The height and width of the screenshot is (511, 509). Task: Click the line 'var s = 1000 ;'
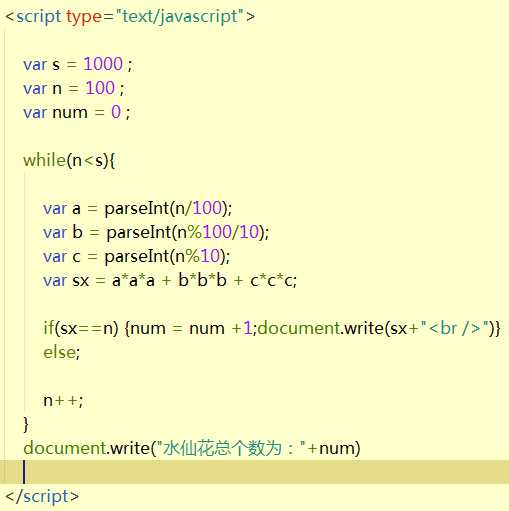tap(78, 64)
